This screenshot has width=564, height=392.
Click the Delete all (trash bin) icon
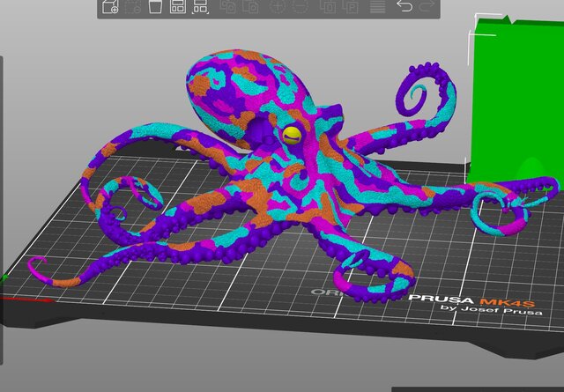pyautogui.click(x=155, y=6)
